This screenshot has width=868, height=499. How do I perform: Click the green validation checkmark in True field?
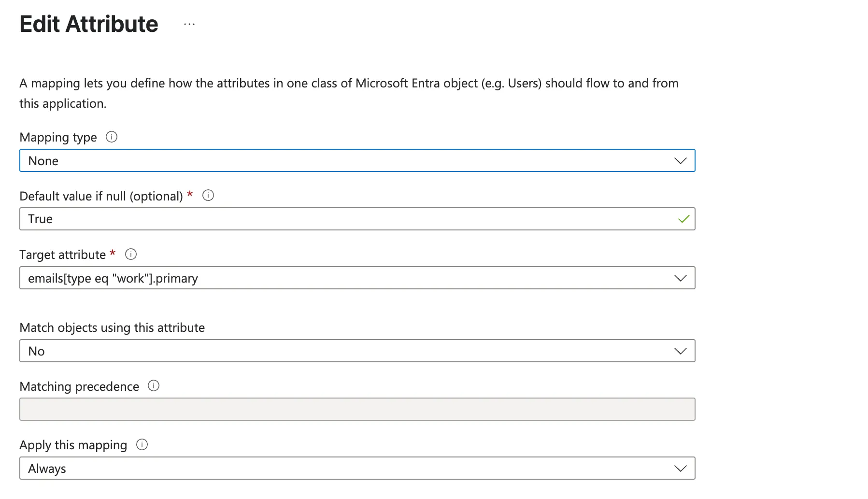point(683,219)
